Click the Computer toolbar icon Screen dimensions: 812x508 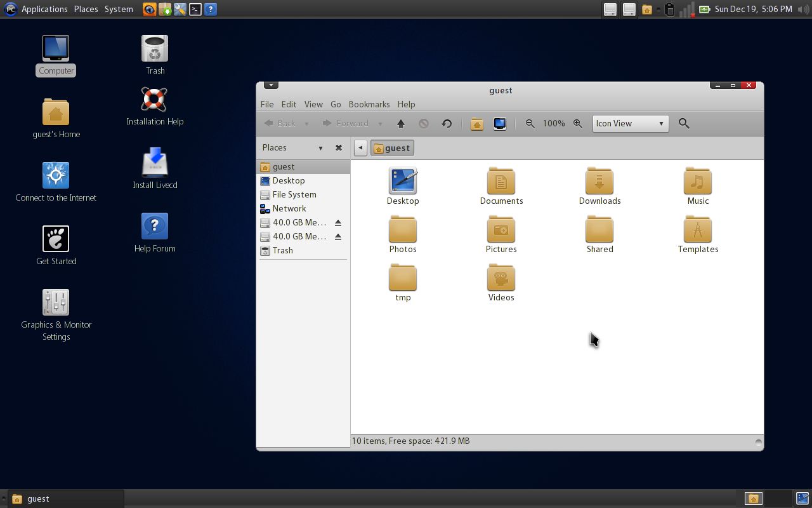tap(500, 124)
